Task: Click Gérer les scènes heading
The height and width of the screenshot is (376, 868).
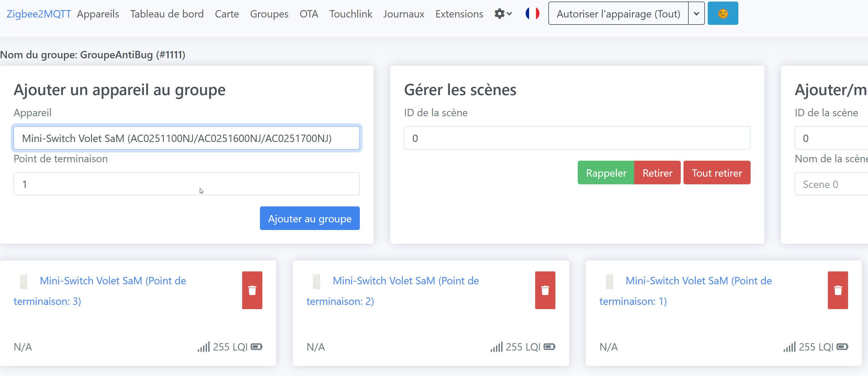Action: pos(460,90)
